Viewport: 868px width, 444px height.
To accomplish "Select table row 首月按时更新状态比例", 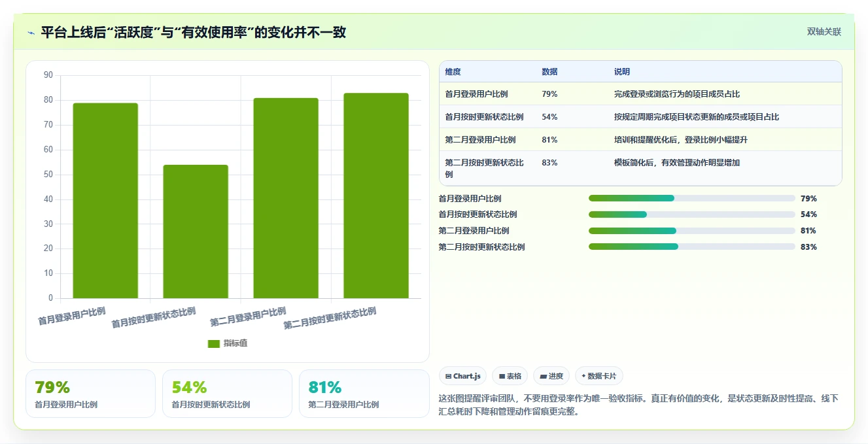I will [640, 117].
